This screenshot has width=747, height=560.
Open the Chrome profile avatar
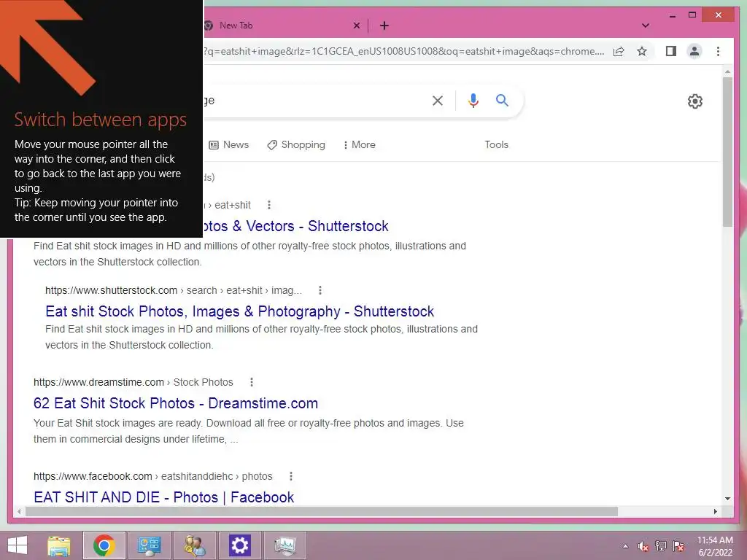pyautogui.click(x=694, y=51)
